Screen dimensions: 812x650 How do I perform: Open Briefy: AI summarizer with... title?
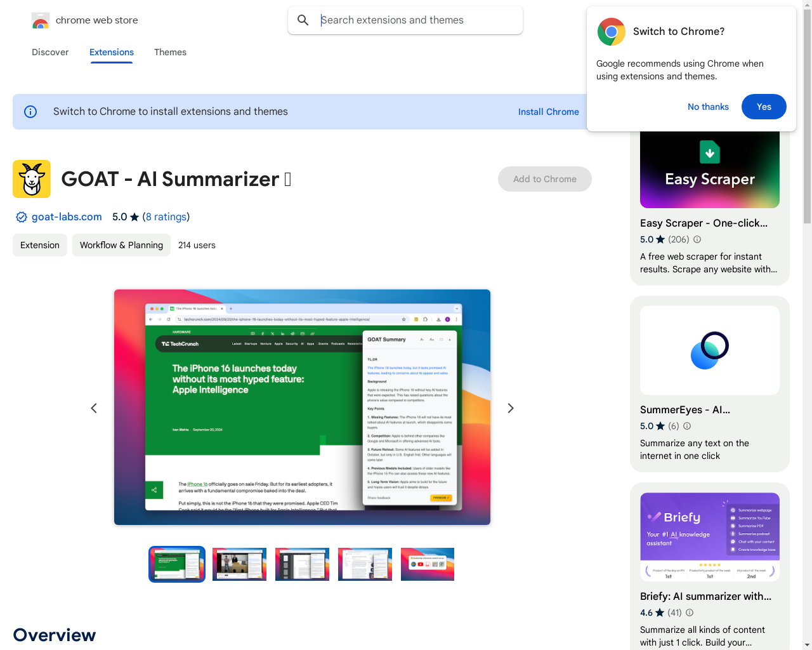pos(705,597)
